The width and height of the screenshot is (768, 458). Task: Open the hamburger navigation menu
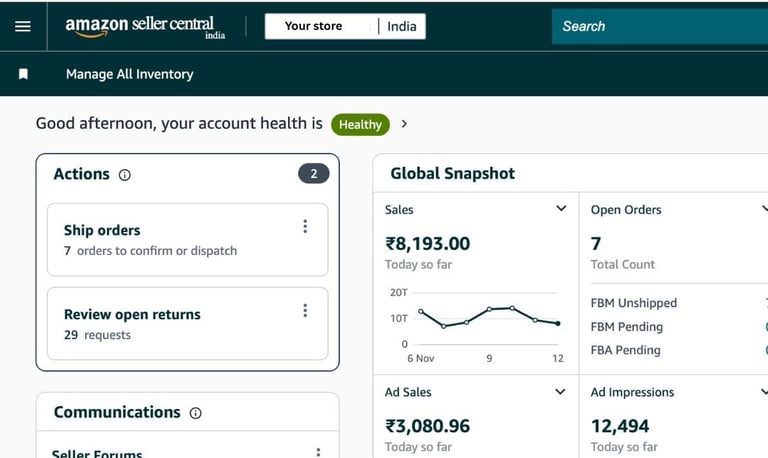click(22, 26)
